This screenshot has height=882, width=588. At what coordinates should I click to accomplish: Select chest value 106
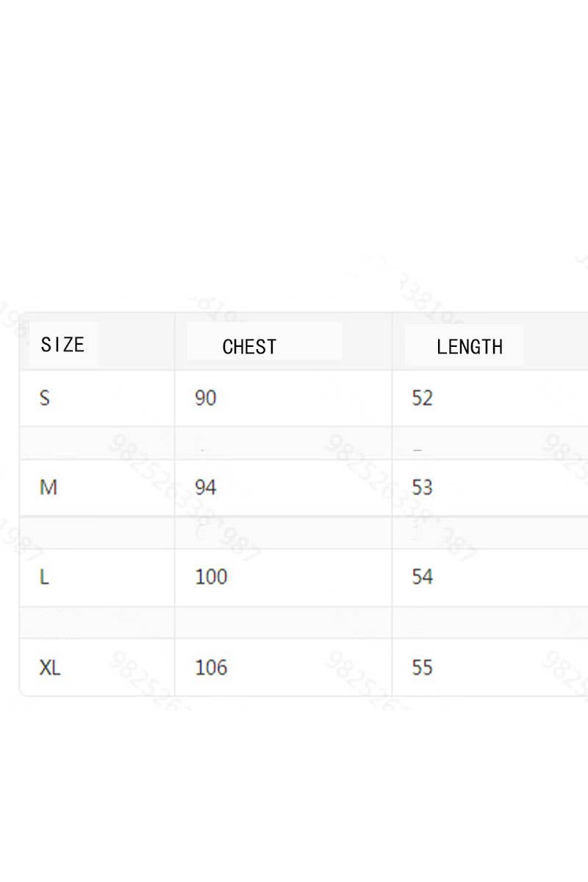[211, 667]
